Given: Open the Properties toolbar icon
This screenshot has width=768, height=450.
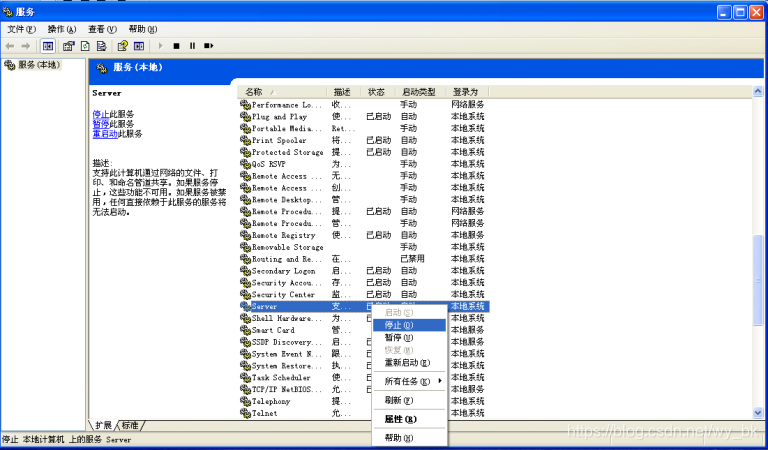Looking at the screenshot, I should 69,46.
